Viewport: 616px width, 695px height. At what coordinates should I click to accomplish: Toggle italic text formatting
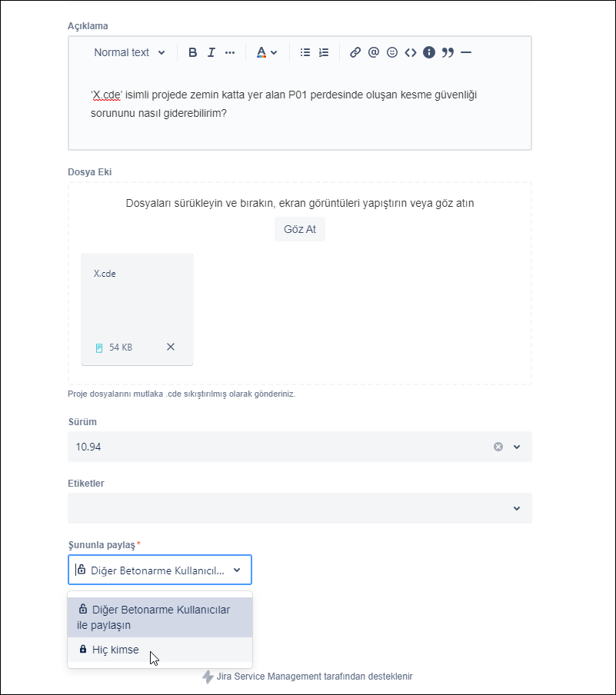point(211,52)
